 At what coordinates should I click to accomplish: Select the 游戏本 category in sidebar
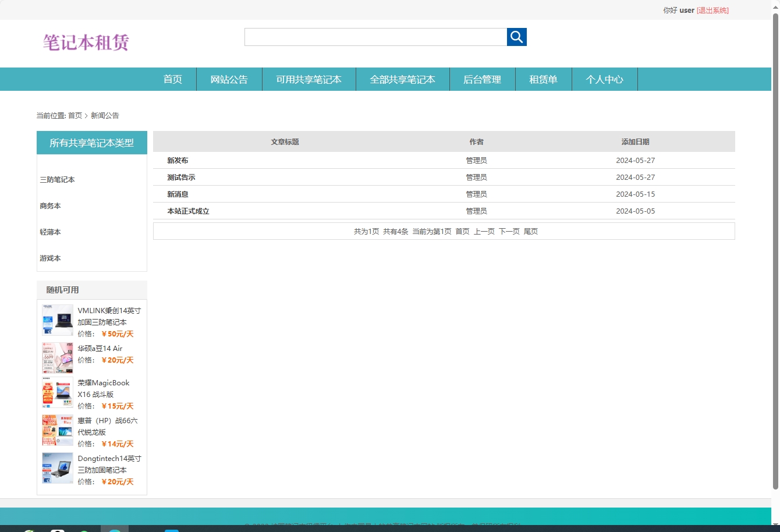pos(50,258)
